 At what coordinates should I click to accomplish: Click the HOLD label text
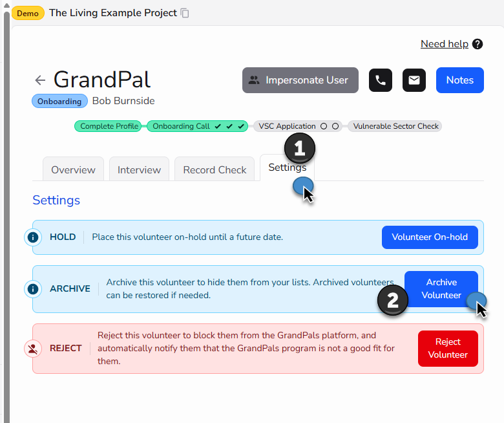click(63, 237)
